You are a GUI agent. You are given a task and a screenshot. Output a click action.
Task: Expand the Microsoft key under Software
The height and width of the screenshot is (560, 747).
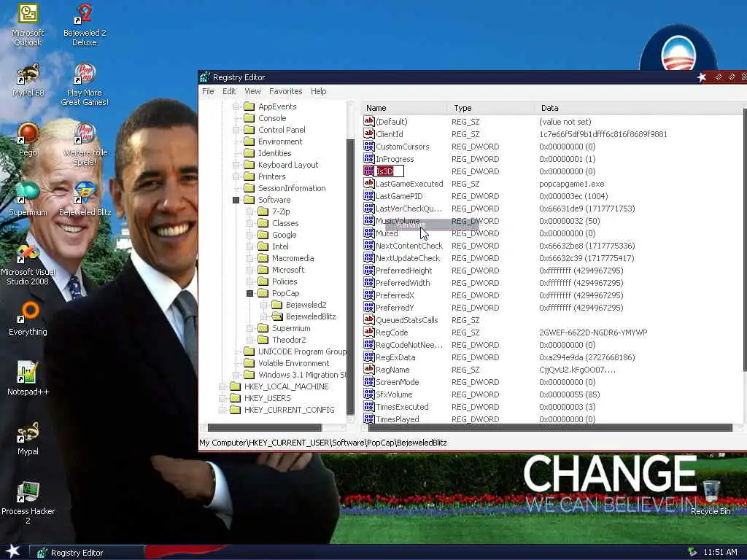click(249, 270)
